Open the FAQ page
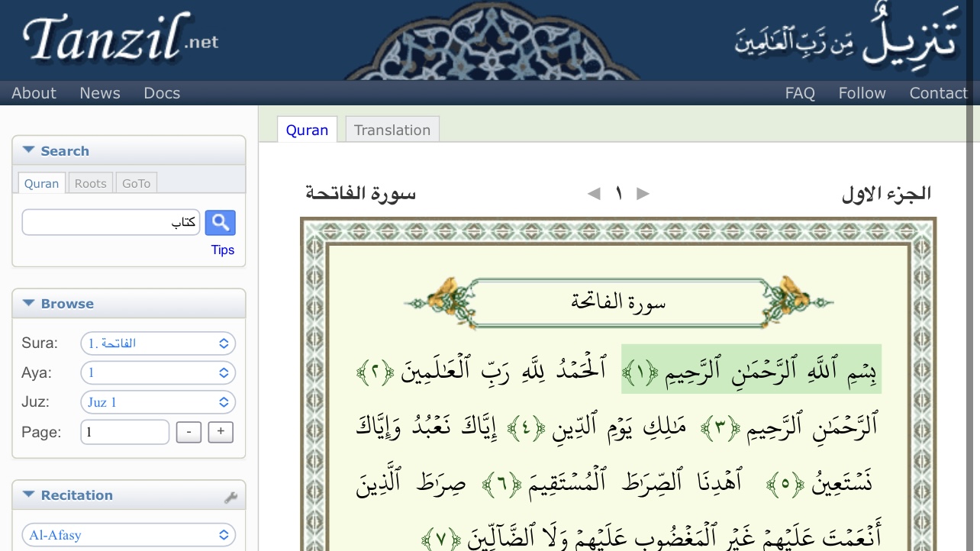This screenshot has height=551, width=980. 799,92
